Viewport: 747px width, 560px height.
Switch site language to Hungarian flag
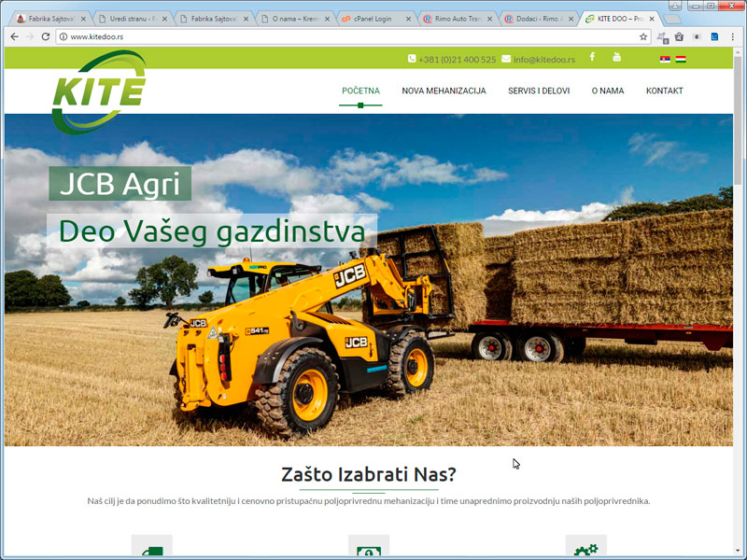(681, 59)
